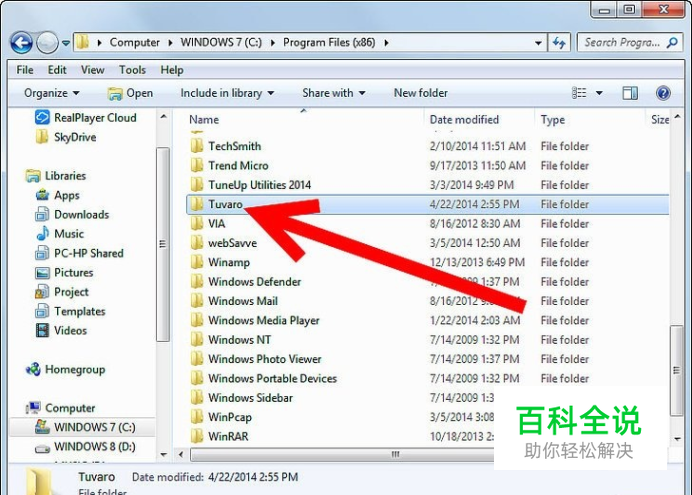692x495 pixels.
Task: Select the Tuvaro folder icon
Action: [197, 204]
